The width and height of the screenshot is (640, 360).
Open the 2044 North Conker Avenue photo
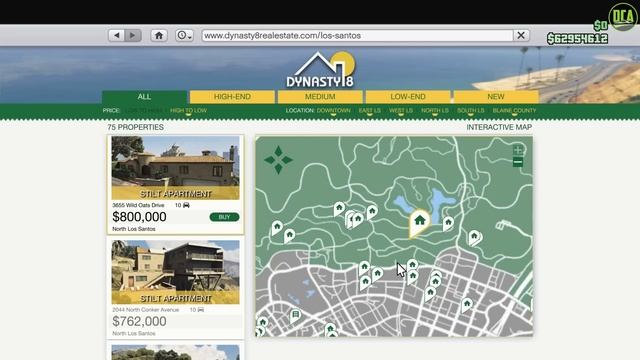click(176, 272)
